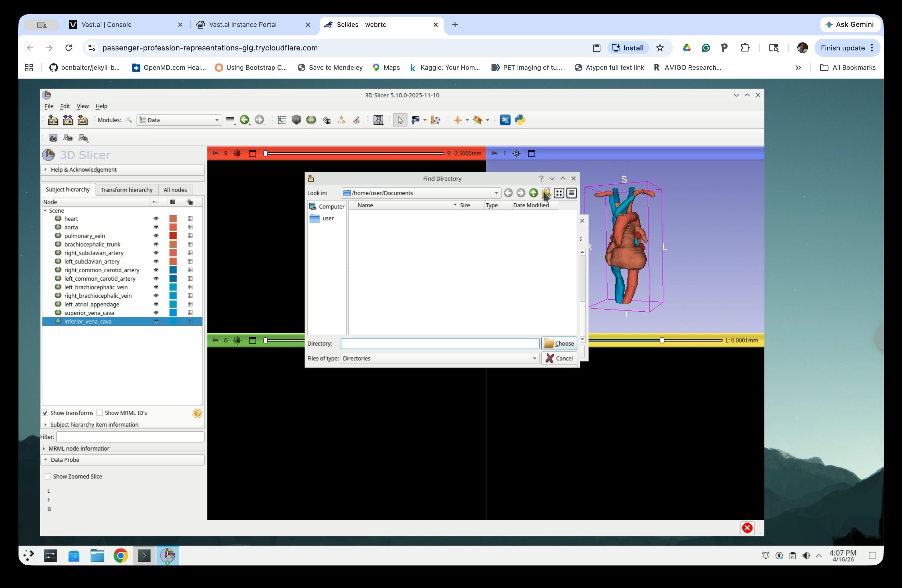Cancel the Find Directory dialog
Viewport: 902px width, 588px height.
[559, 358]
